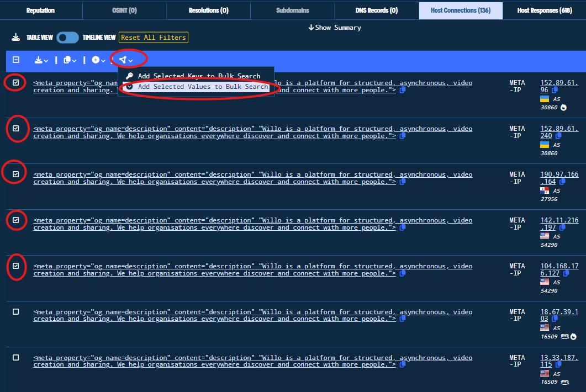Expand the Show Summary section
The height and width of the screenshot is (392, 586).
pos(335,28)
